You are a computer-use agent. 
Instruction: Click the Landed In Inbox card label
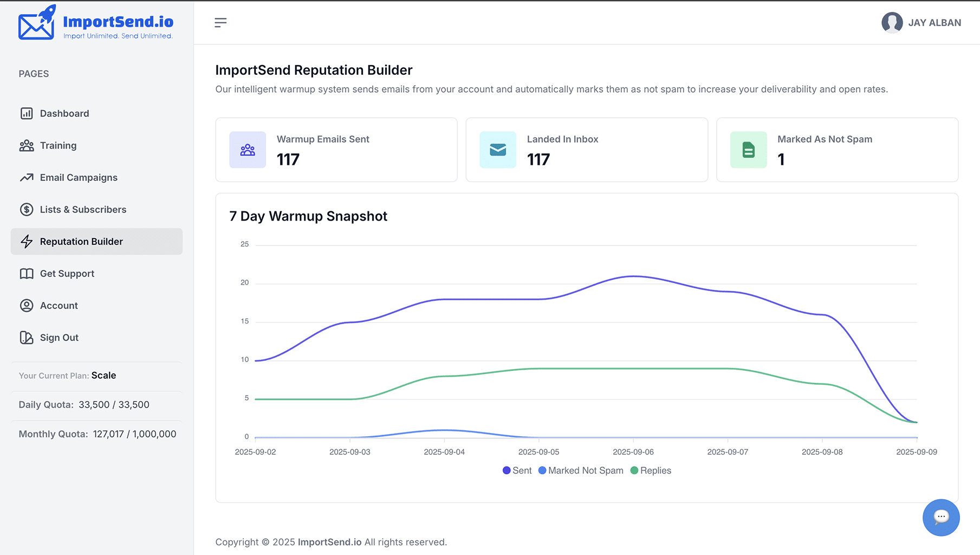pyautogui.click(x=562, y=139)
